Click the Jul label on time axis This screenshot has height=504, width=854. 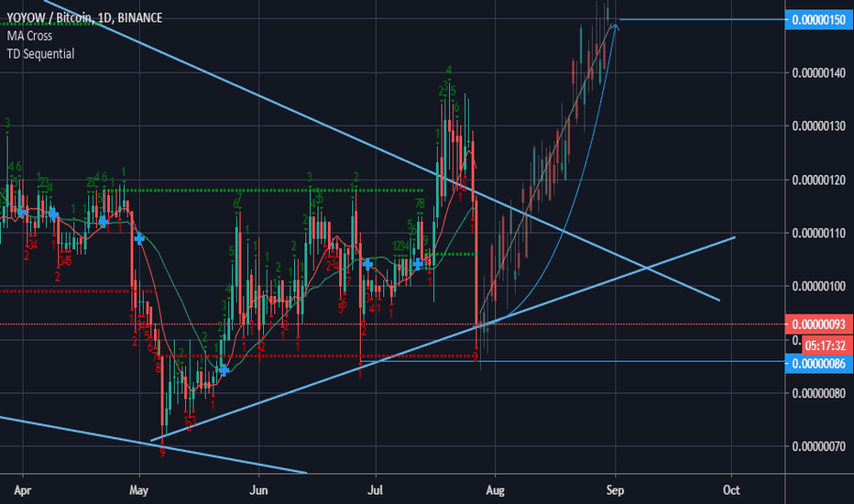pos(375,490)
